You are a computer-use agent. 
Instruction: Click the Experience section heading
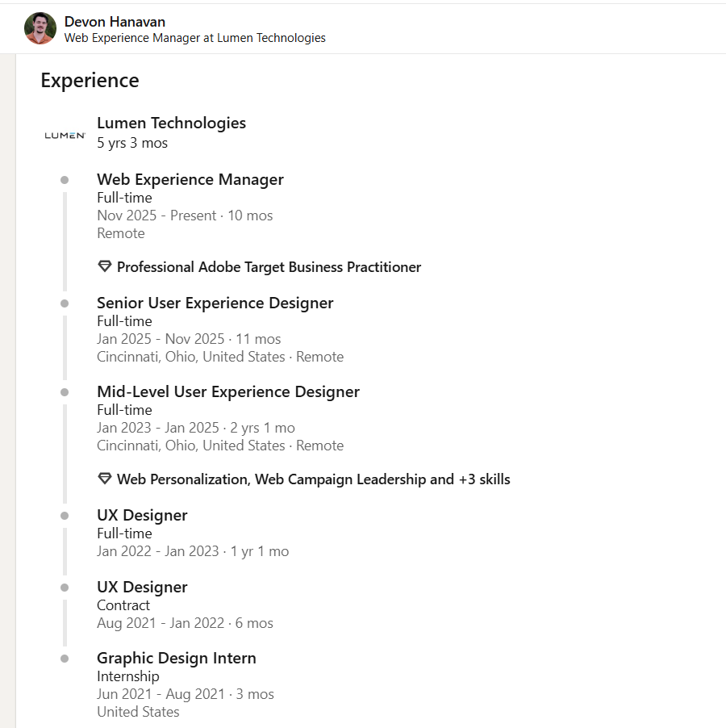(x=90, y=81)
